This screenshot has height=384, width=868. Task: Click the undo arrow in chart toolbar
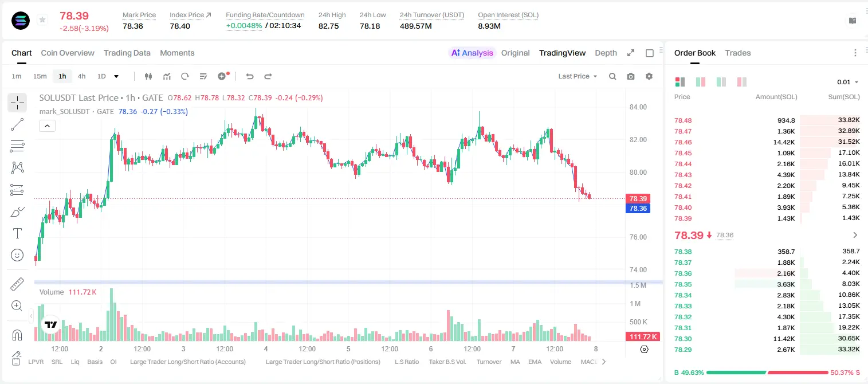click(249, 76)
